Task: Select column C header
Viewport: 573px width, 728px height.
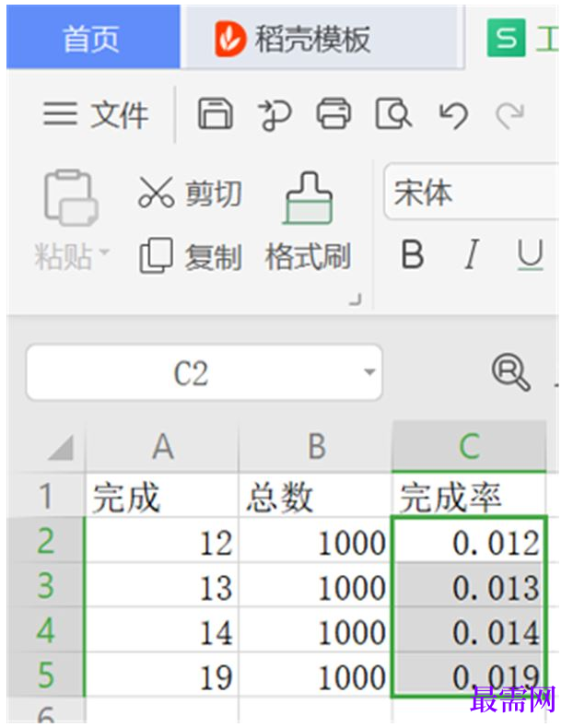Action: click(469, 447)
